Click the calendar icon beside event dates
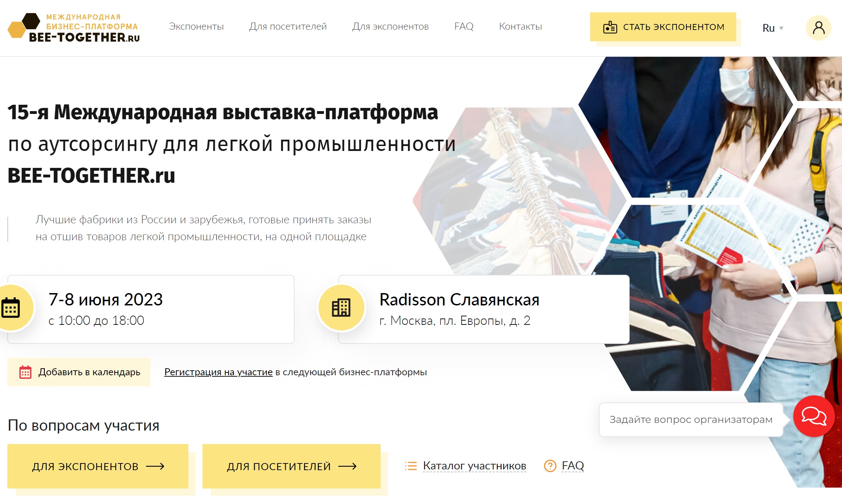 click(x=11, y=308)
